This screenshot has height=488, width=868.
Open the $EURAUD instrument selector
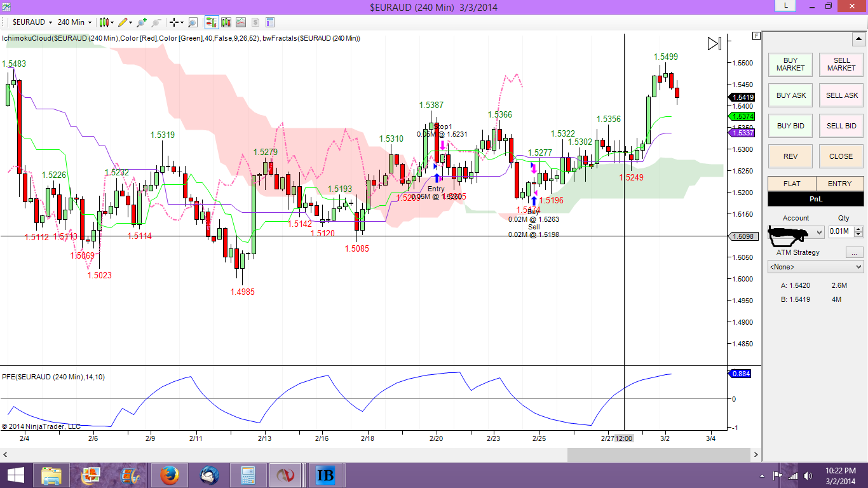click(x=32, y=22)
